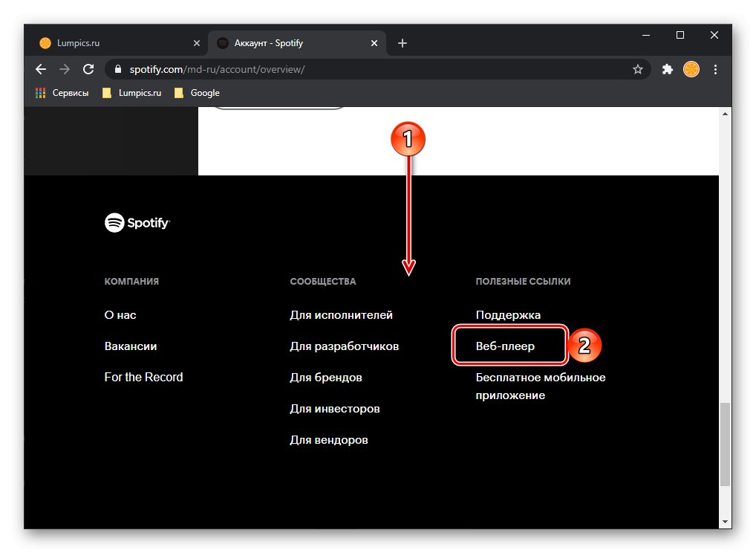Click the padlock site info icon
The image size is (756, 553).
117,69
